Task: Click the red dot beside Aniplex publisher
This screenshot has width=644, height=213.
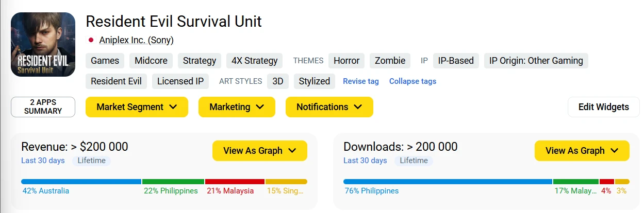Action: point(91,40)
